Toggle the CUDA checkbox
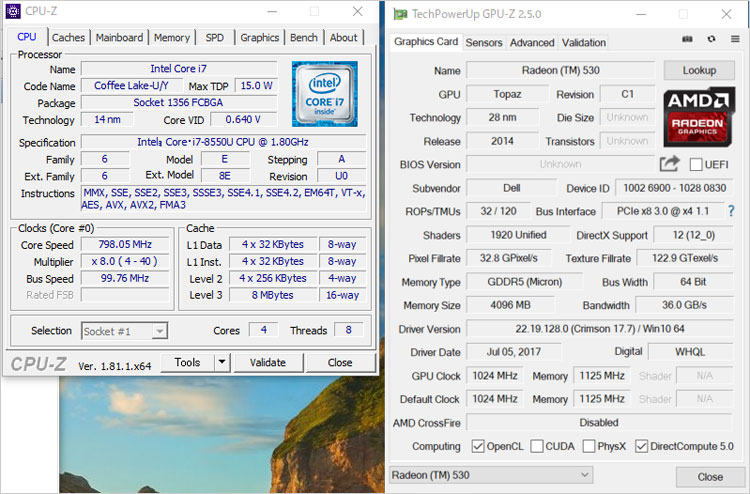 537,446
